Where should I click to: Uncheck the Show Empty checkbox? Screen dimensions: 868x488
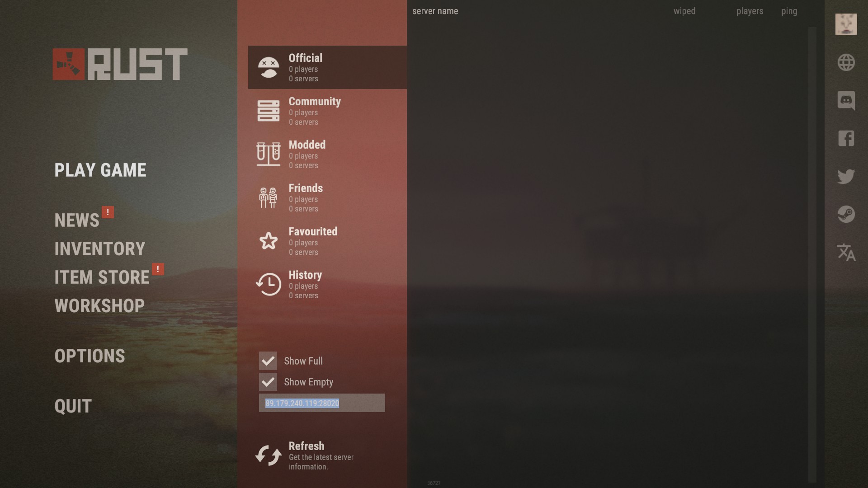pyautogui.click(x=268, y=382)
